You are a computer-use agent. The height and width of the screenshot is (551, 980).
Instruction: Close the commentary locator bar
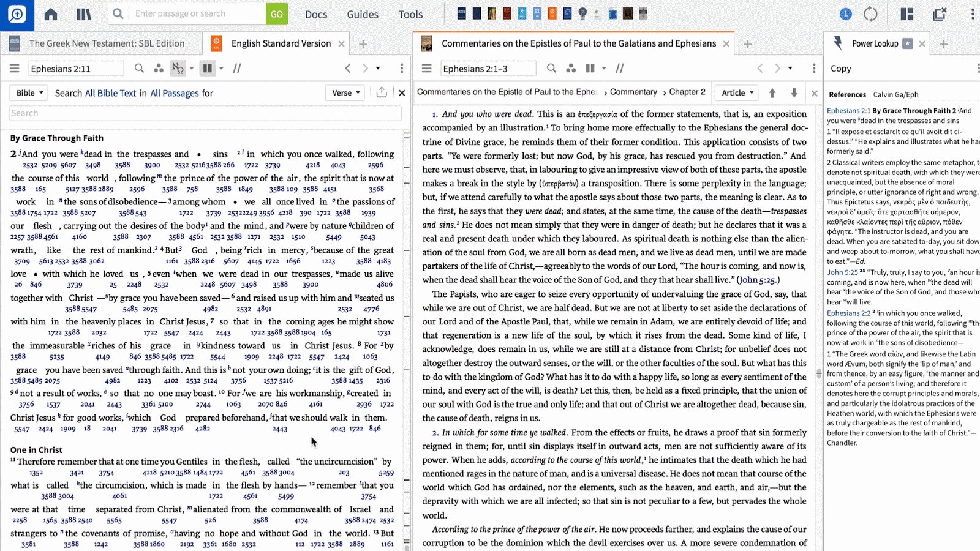click(x=814, y=93)
